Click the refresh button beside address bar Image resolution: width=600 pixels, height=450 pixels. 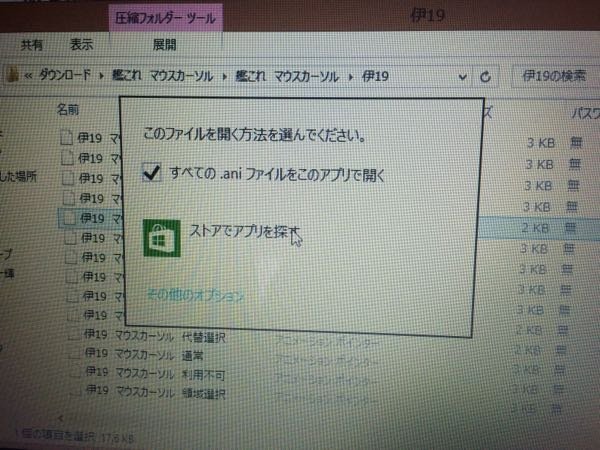tap(486, 76)
